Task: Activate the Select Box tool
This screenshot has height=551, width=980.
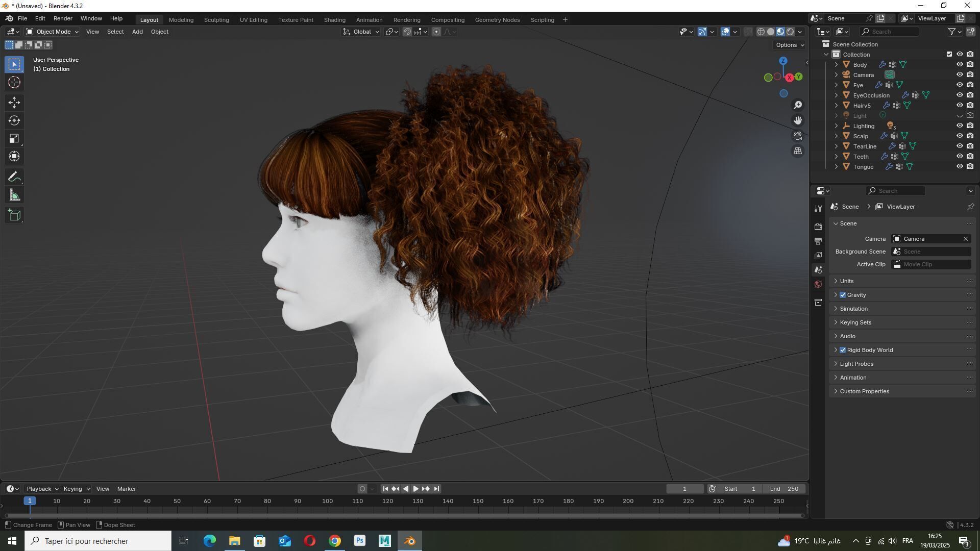Action: pos(14,64)
